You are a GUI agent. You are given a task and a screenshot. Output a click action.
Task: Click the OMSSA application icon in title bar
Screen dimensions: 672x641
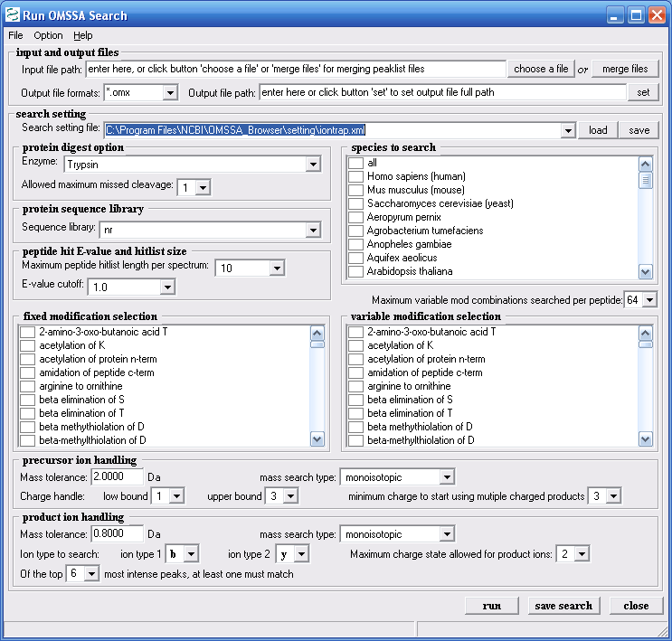tap(13, 15)
